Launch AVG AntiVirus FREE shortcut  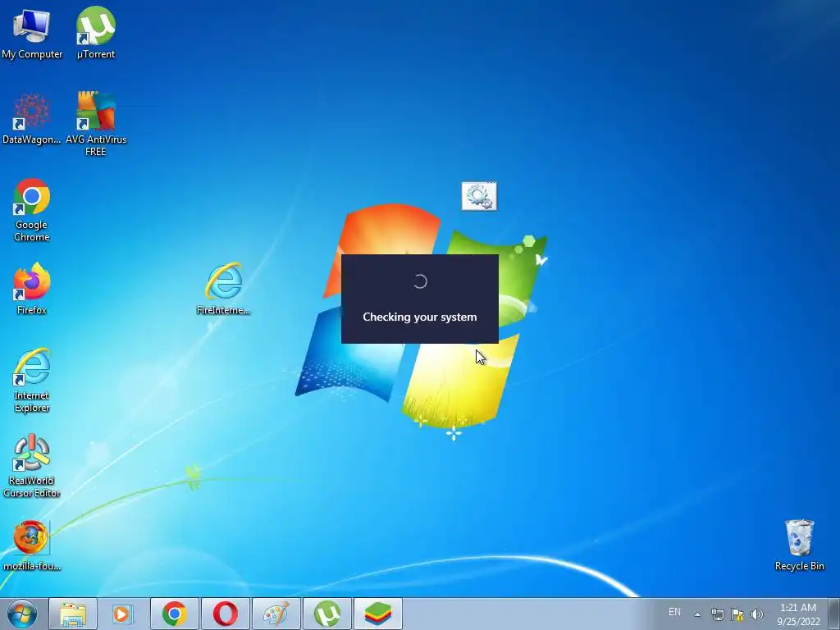(x=96, y=123)
